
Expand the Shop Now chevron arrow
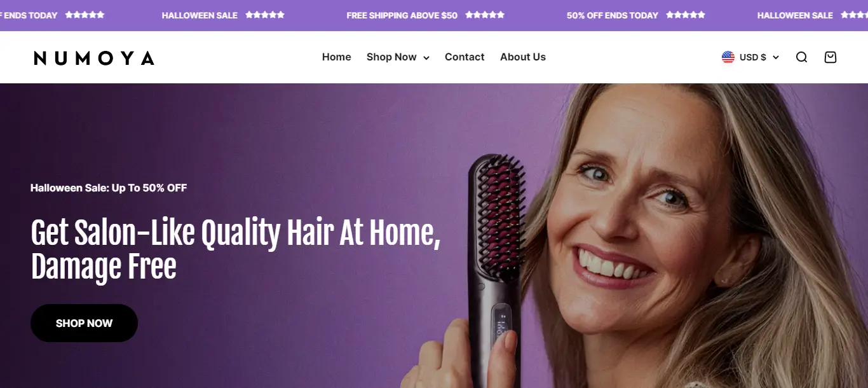coord(426,58)
